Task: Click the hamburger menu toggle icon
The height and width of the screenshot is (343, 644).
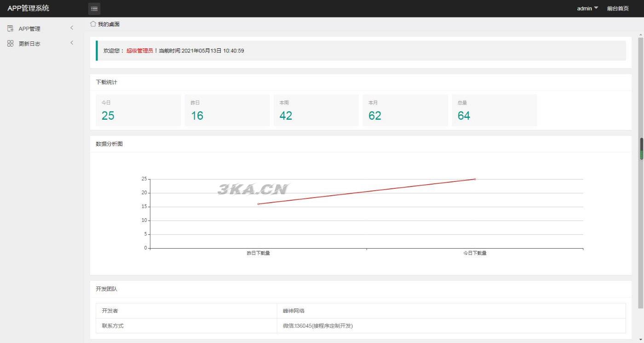Action: coord(94,9)
